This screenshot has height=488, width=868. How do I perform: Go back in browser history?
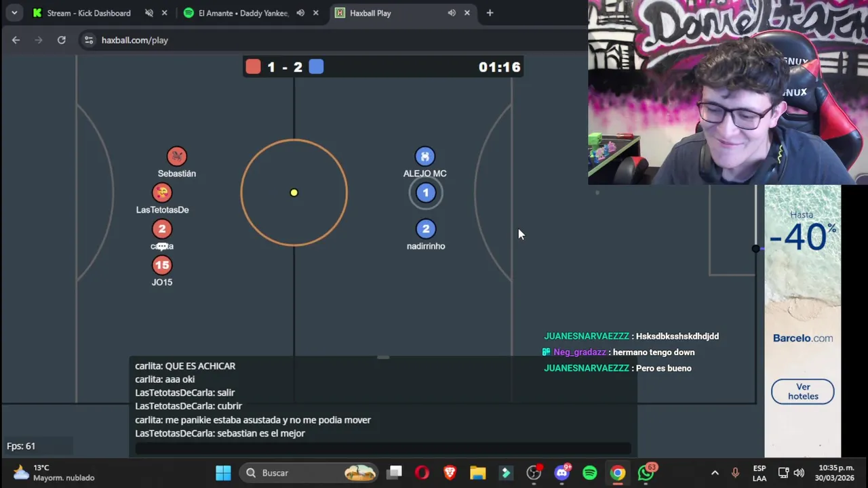coord(16,40)
